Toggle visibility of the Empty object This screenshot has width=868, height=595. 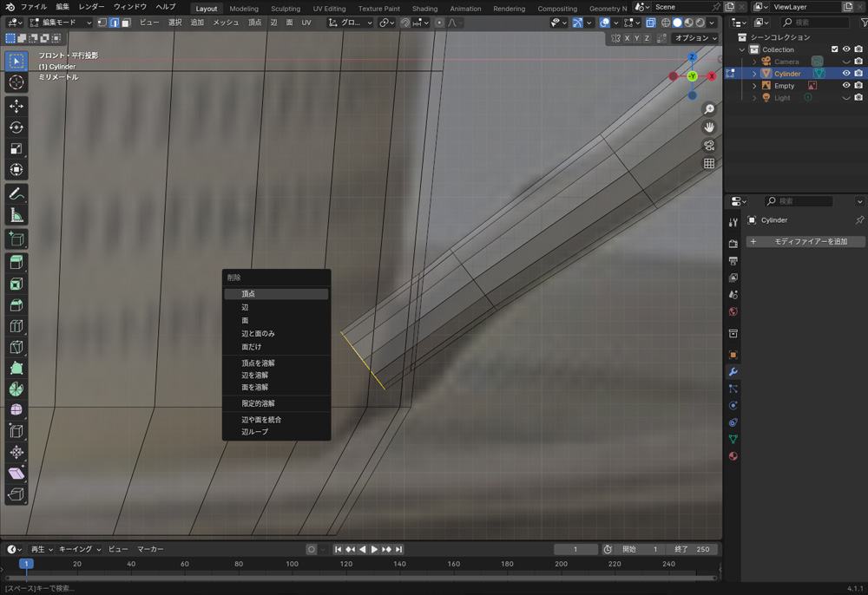tap(846, 86)
